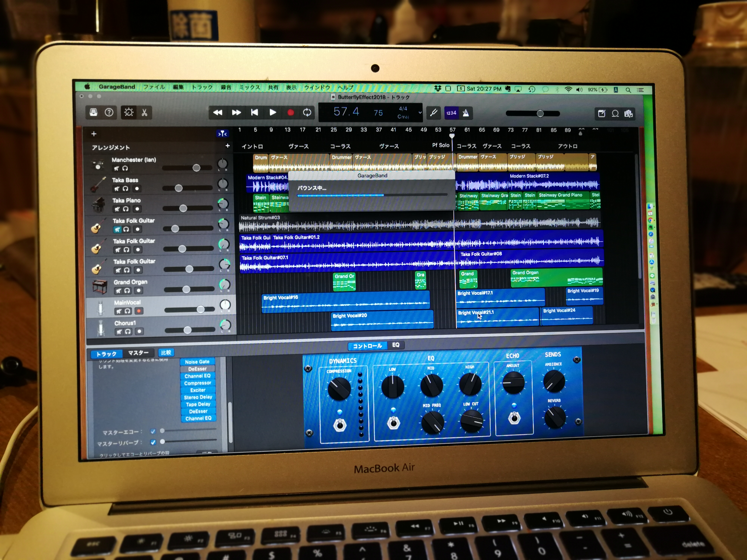
Task: Click the Taka Piano pan knob
Action: [223, 204]
